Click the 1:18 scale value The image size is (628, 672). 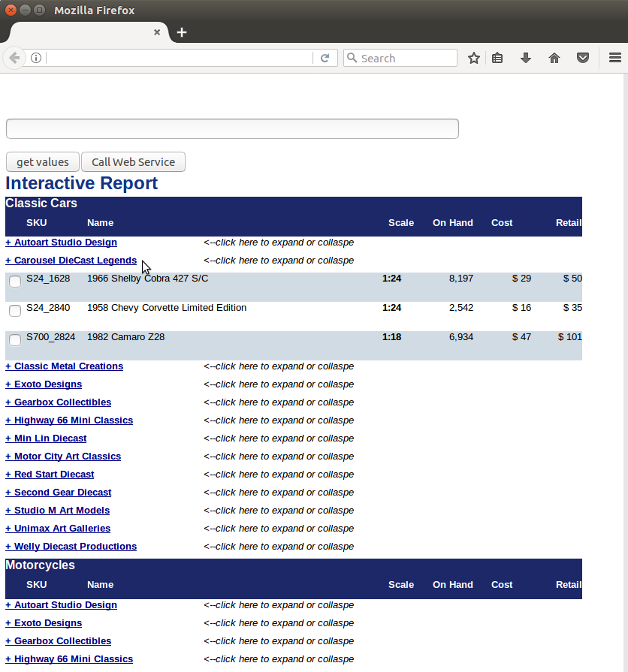pos(392,337)
